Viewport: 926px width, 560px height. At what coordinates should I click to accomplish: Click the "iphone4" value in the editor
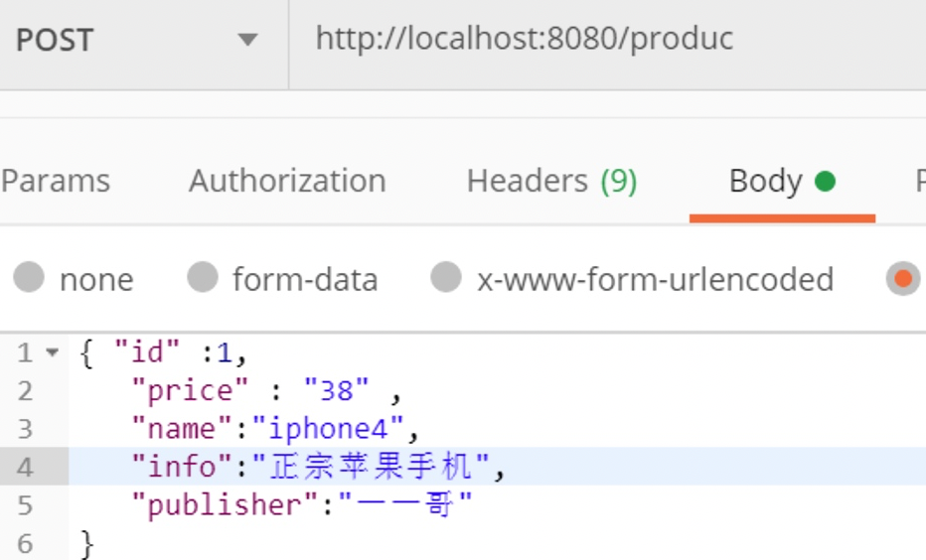coord(328,428)
